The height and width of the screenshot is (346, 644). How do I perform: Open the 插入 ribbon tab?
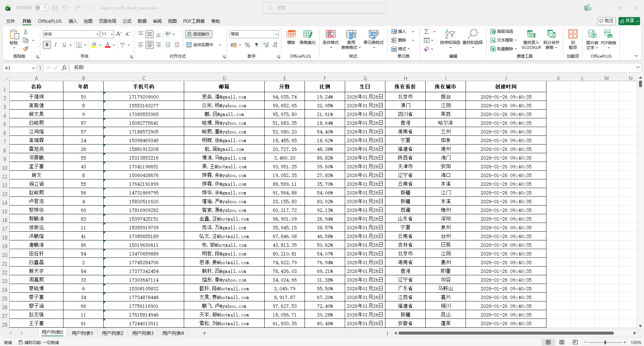pos(73,21)
